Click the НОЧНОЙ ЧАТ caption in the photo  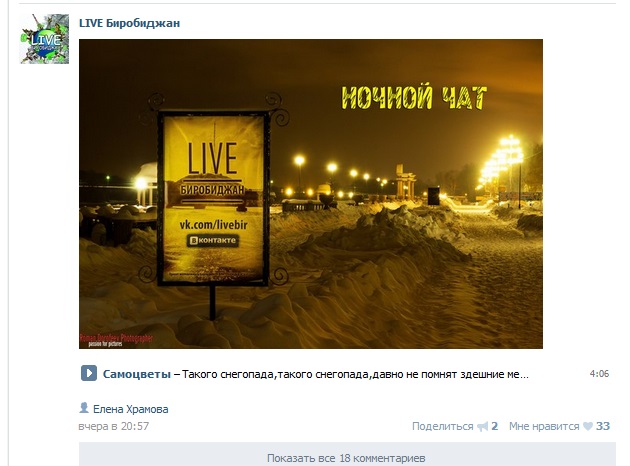coord(414,97)
